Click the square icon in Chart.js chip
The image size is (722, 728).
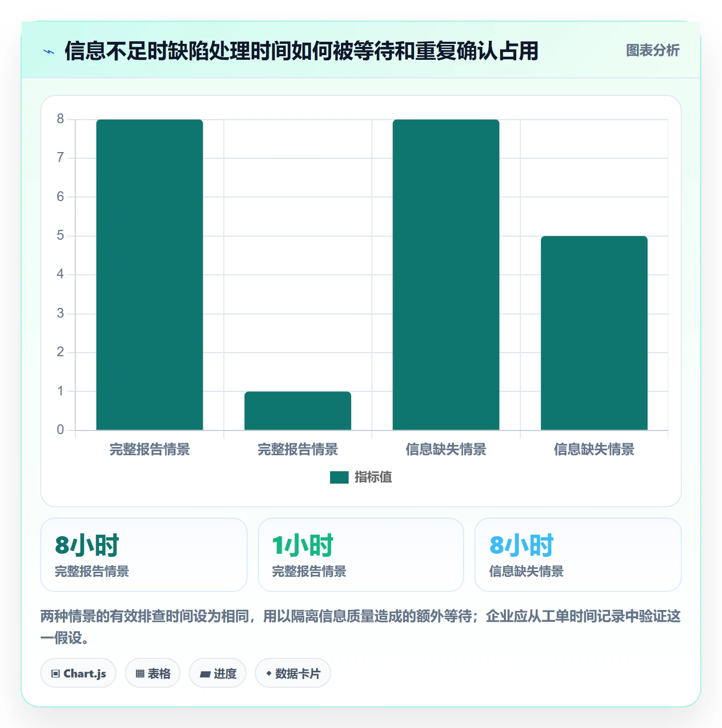(x=56, y=674)
